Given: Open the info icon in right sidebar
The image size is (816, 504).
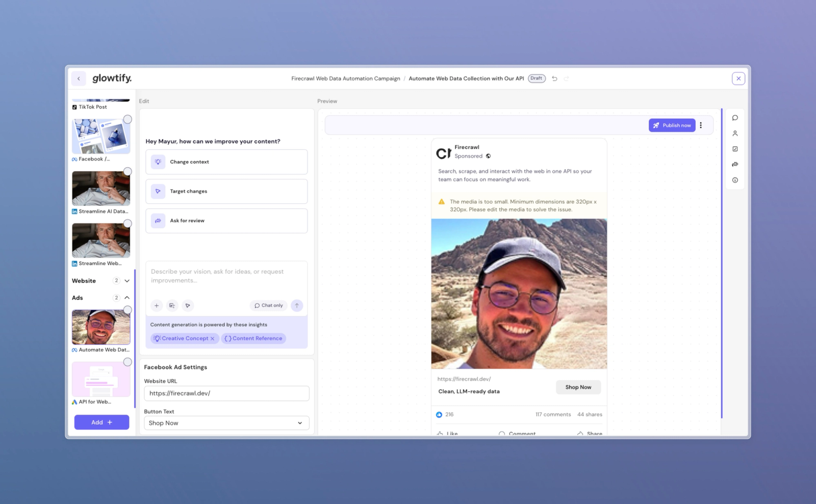Looking at the screenshot, I should 735,180.
